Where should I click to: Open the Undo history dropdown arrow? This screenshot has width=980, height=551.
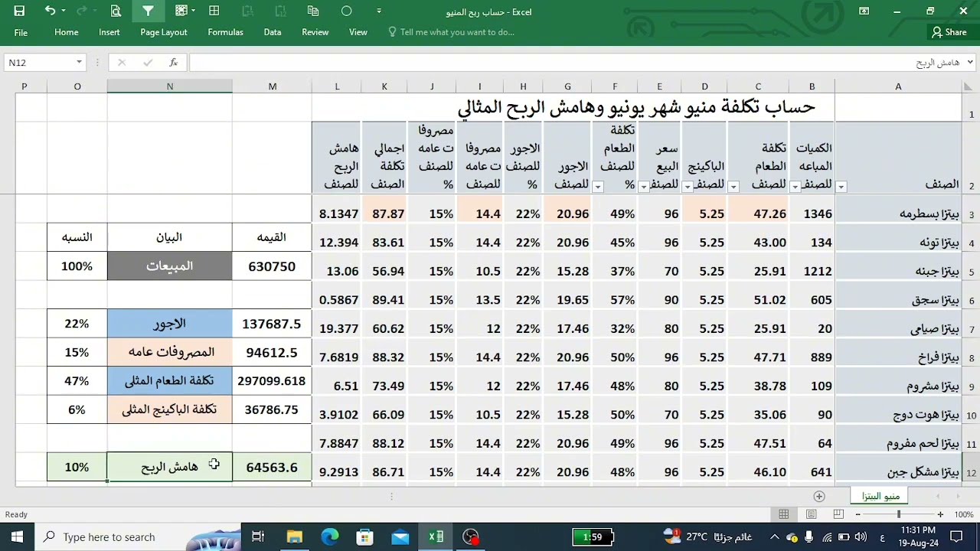64,11
